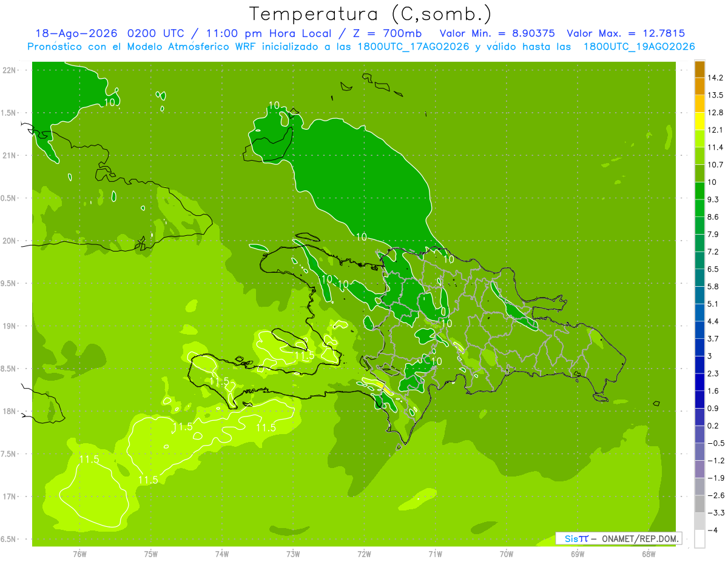Image resolution: width=728 pixels, height=562 pixels.
Task: Click the "74W" longitude axis label
Action: point(221,554)
